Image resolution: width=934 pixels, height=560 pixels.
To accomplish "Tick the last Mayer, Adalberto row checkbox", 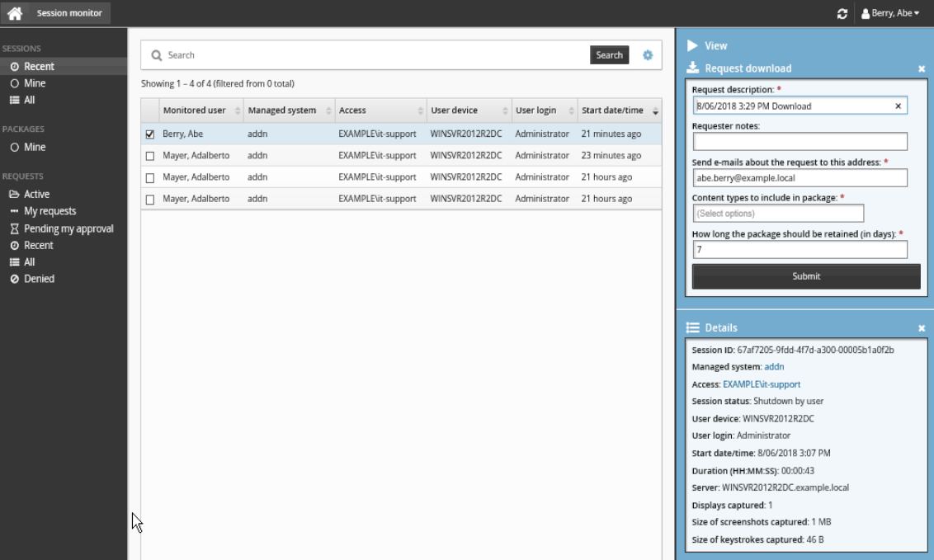I will (x=149, y=199).
